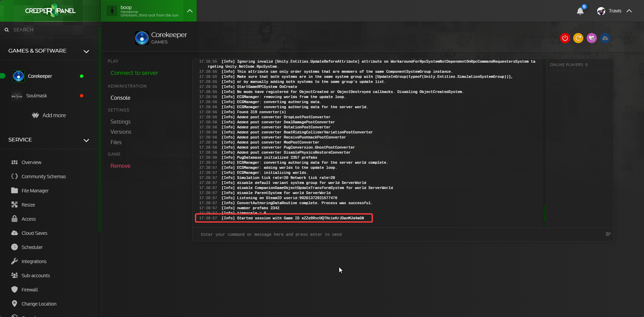Click the CreeperPanel logo
644x317 pixels.
tap(50, 11)
